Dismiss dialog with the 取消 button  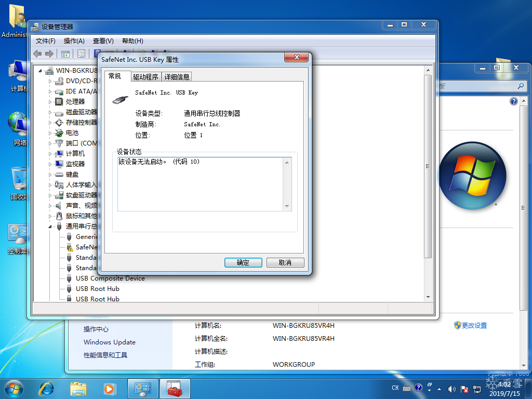pos(285,262)
